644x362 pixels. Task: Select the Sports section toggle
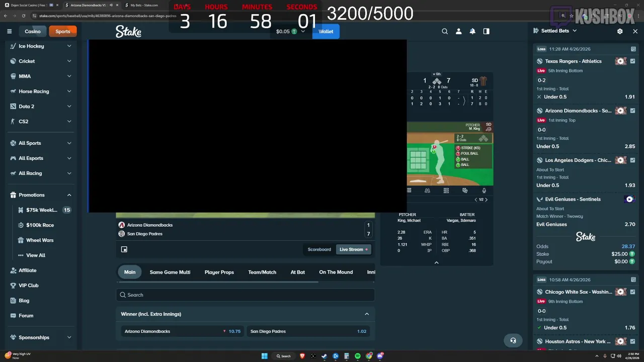pos(63,31)
